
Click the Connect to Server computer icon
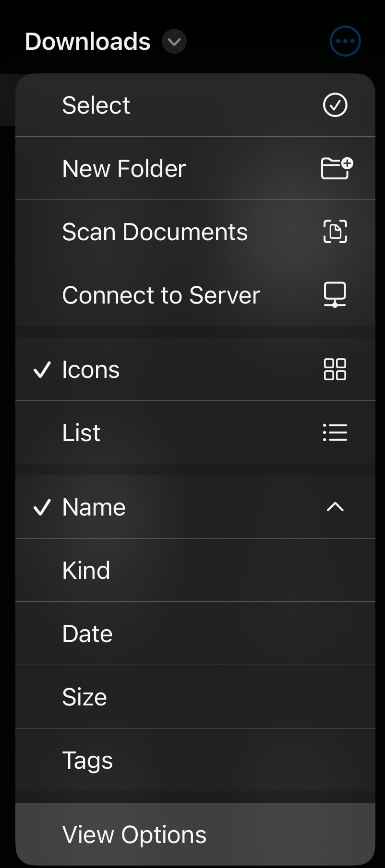pyautogui.click(x=335, y=294)
